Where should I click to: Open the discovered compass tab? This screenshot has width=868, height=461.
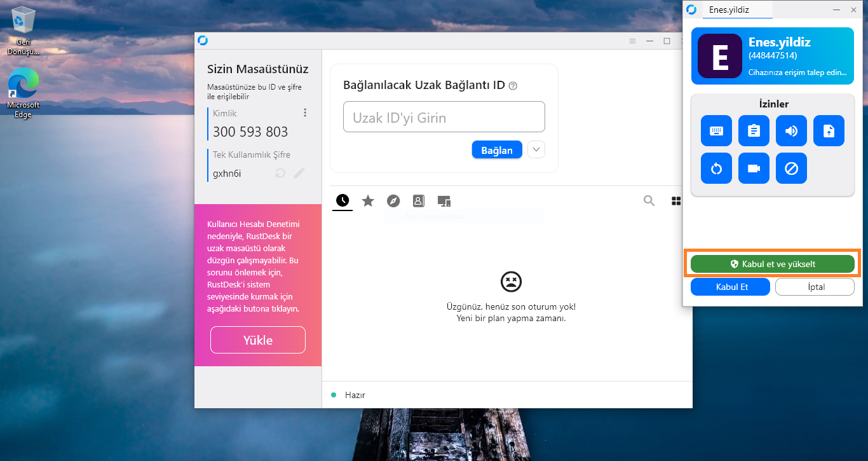point(393,201)
